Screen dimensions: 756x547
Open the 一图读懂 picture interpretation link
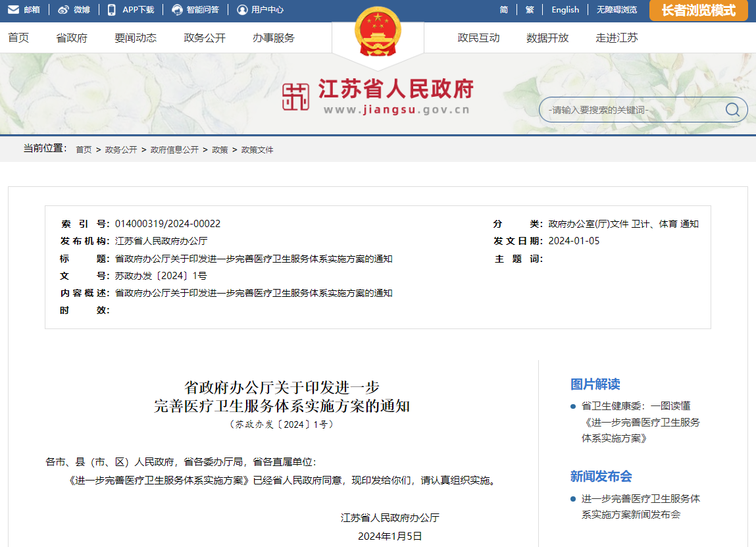(640, 422)
